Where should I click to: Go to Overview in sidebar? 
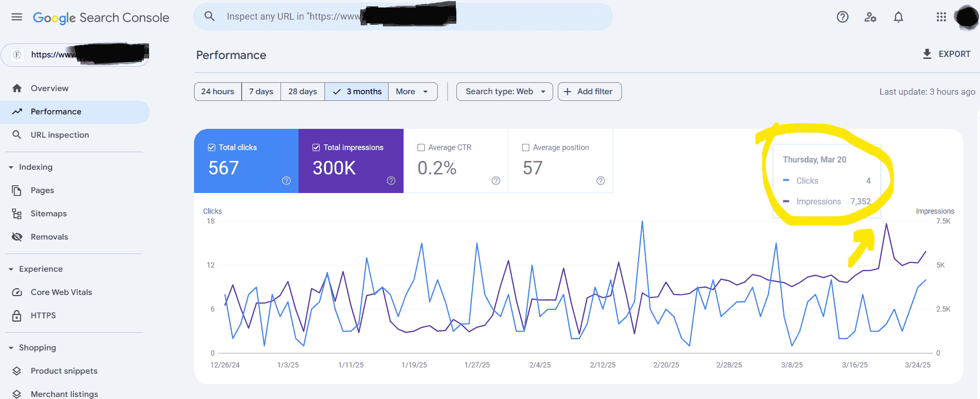click(75, 88)
